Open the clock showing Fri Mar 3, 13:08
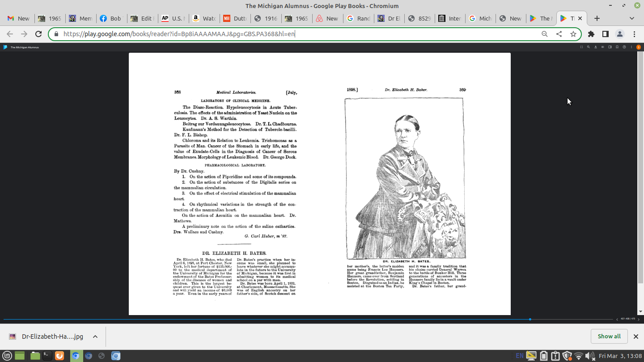 619,356
